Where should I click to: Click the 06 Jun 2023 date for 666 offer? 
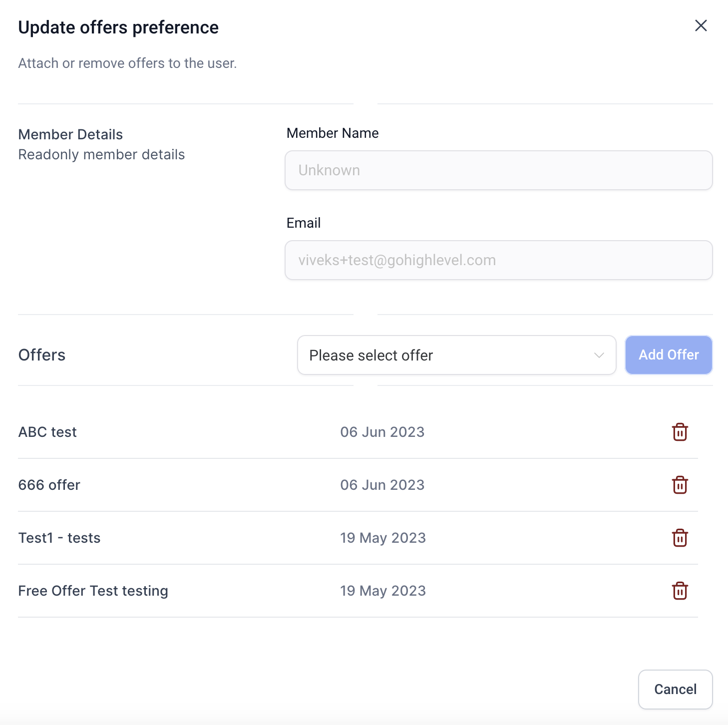click(x=382, y=485)
